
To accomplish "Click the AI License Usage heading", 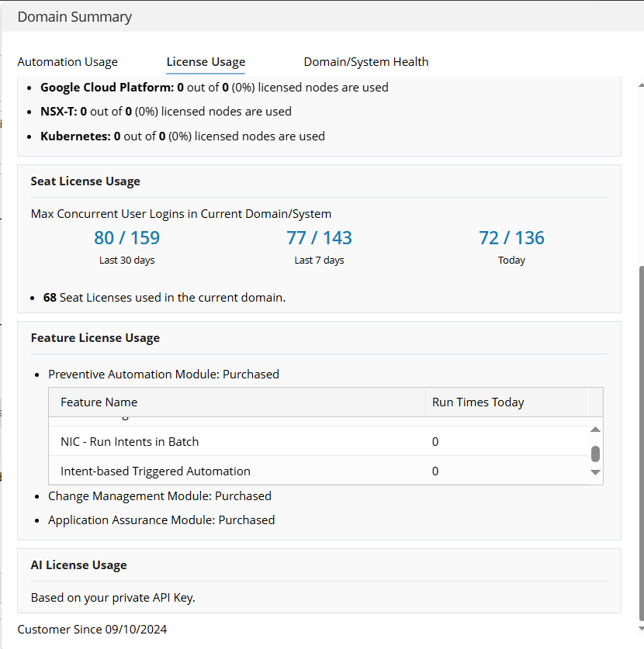I will click(78, 565).
